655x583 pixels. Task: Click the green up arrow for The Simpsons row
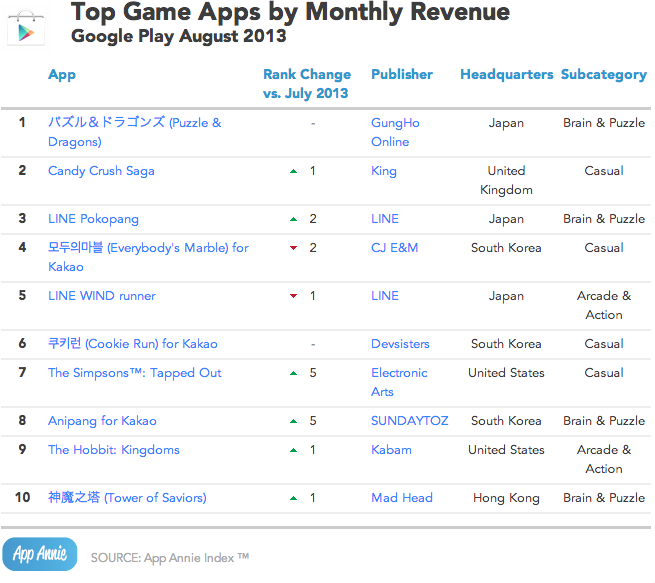point(294,373)
